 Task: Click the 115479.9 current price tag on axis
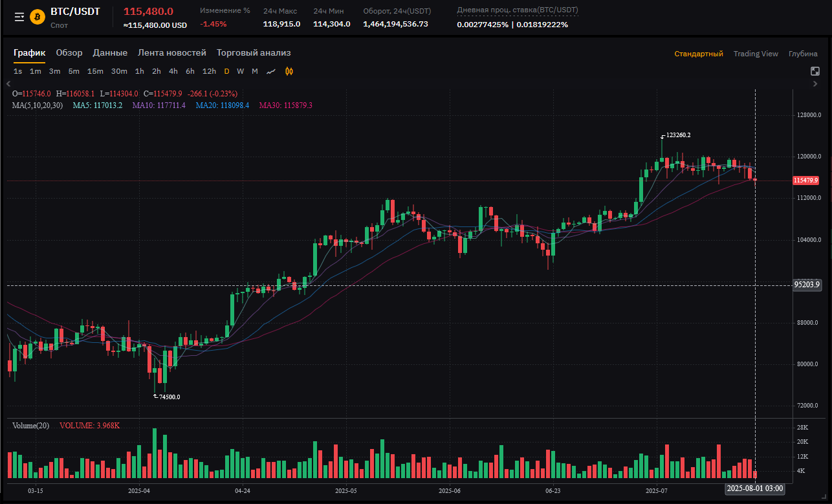click(x=805, y=181)
